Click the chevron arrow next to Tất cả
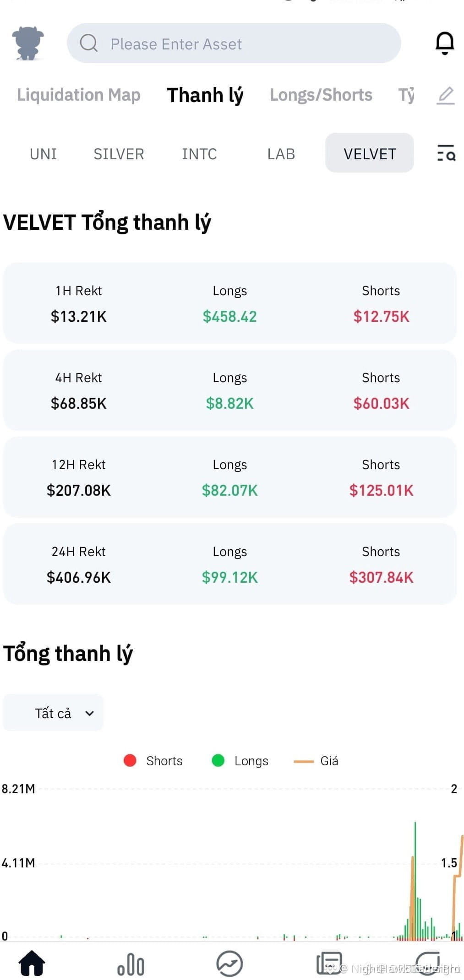The width and height of the screenshot is (464, 980). [x=90, y=713]
